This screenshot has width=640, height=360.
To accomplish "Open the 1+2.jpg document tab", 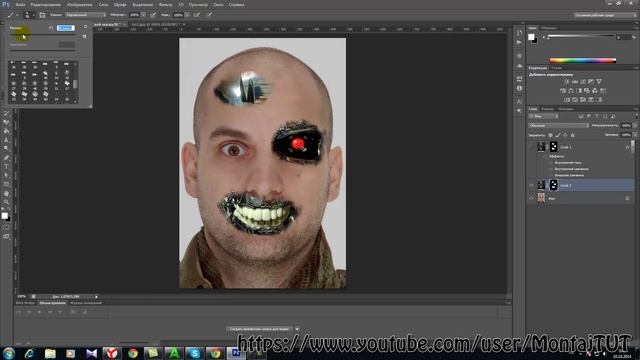I will (155, 24).
